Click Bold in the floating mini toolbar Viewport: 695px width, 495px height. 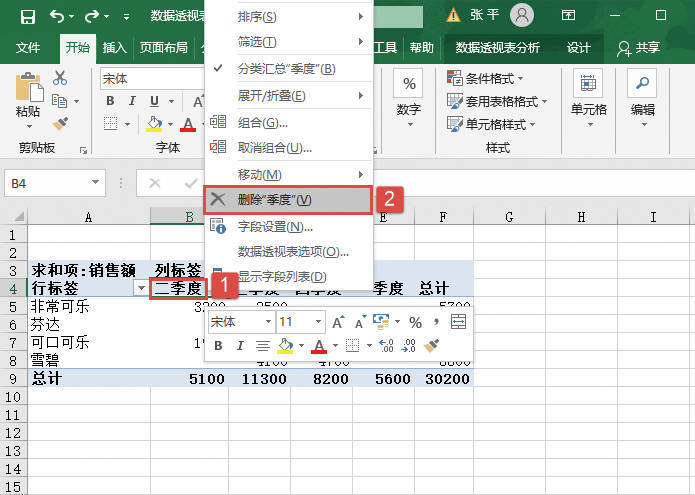tap(217, 346)
